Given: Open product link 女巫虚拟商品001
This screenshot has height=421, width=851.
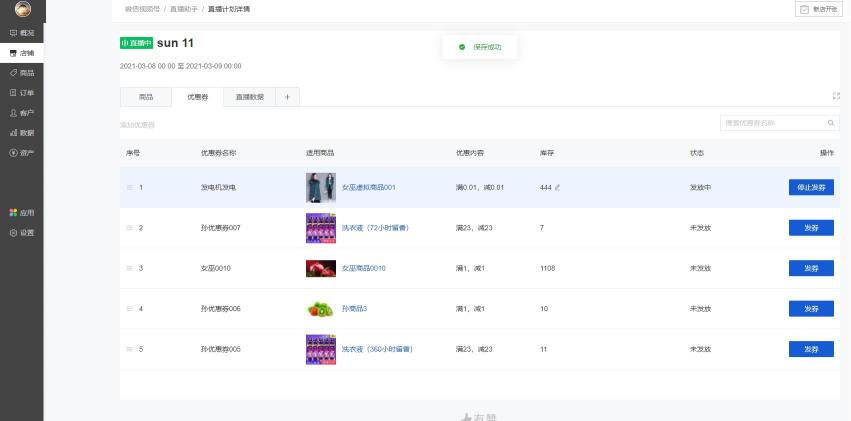Looking at the screenshot, I should 369,187.
